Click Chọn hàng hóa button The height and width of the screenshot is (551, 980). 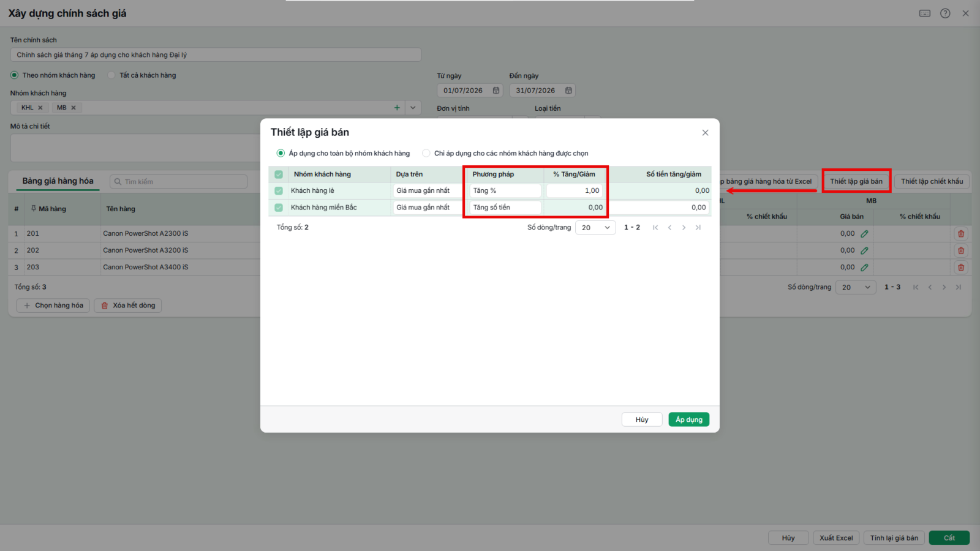pyautogui.click(x=53, y=305)
